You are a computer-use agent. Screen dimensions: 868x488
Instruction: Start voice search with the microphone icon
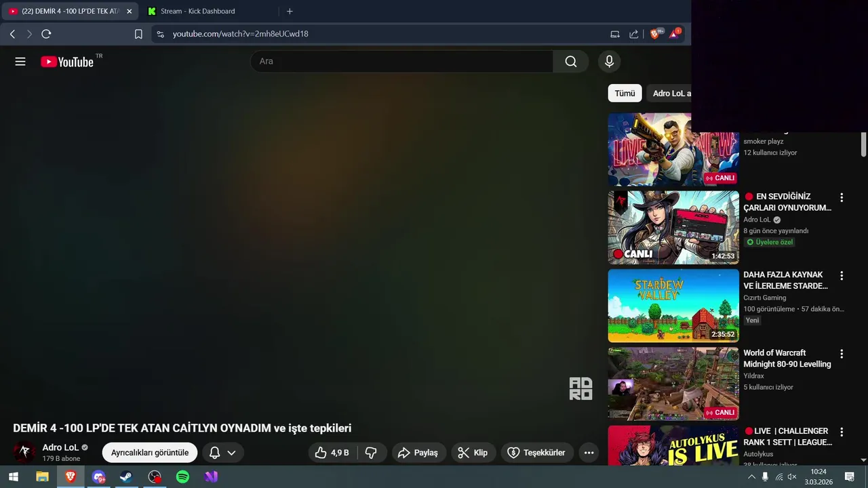point(609,62)
